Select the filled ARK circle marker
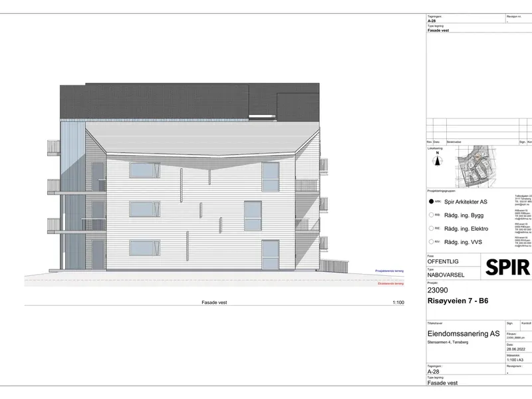The image size is (532, 399). [x=431, y=201]
